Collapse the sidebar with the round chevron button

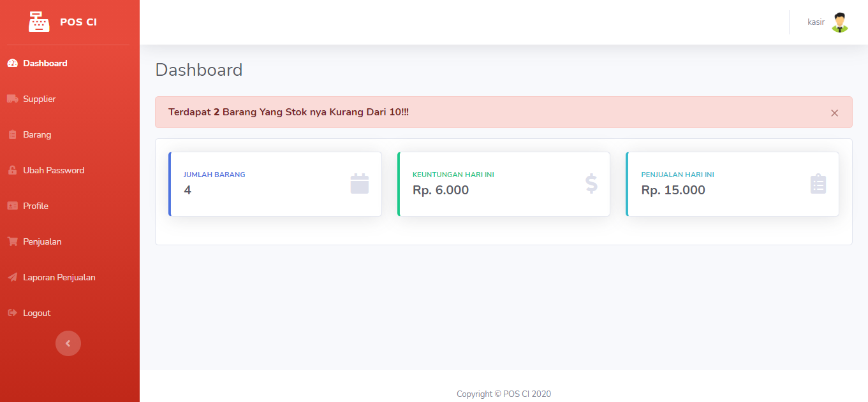point(68,343)
